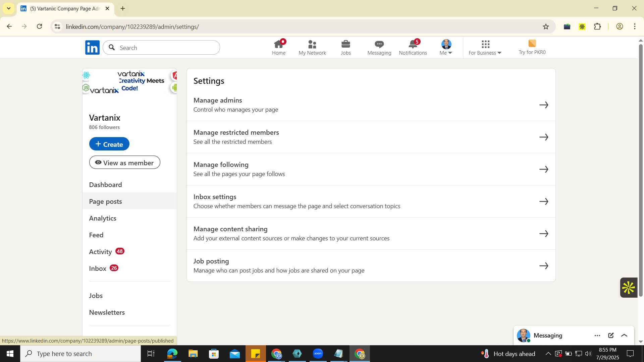Click arrow next to Inbox settings

(x=544, y=201)
